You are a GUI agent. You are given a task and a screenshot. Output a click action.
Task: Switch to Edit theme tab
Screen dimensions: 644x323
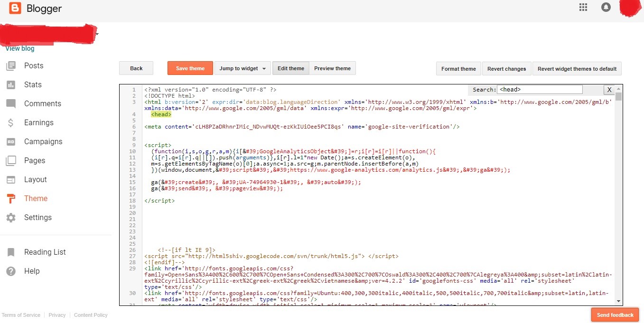291,68
